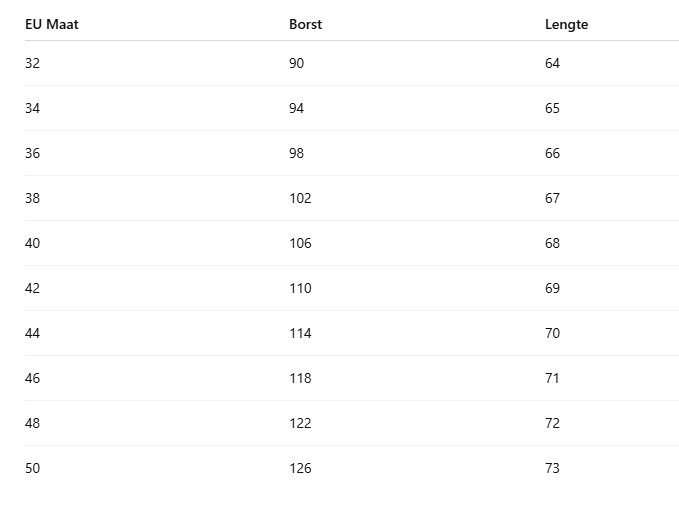Click Lengte value 73
Screen dimensions: 679x508
point(552,469)
